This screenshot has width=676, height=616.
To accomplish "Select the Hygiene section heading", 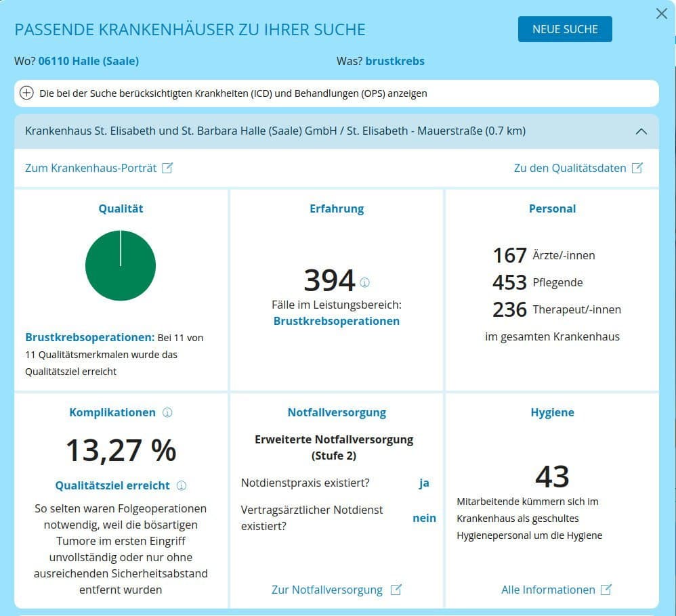I will tap(552, 412).
